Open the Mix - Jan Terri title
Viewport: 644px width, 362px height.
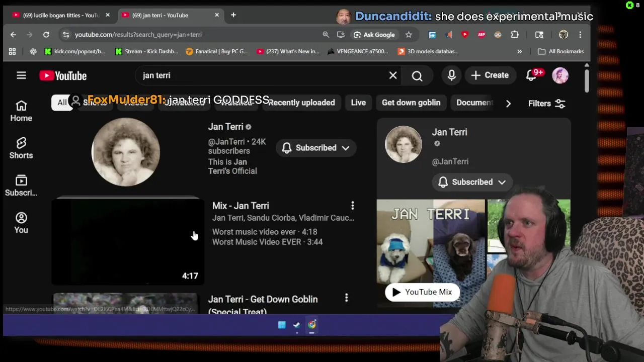(x=240, y=206)
